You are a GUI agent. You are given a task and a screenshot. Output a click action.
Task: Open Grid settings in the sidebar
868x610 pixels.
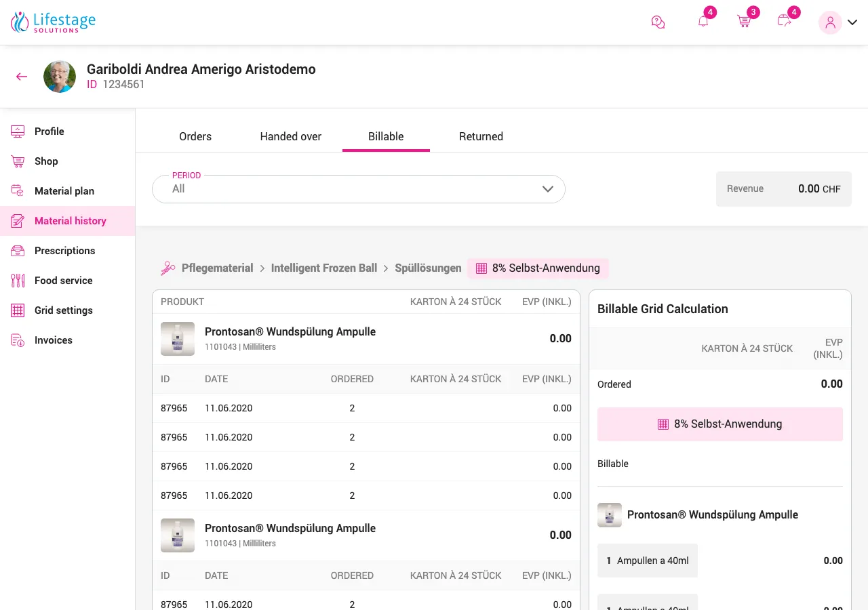(68, 310)
